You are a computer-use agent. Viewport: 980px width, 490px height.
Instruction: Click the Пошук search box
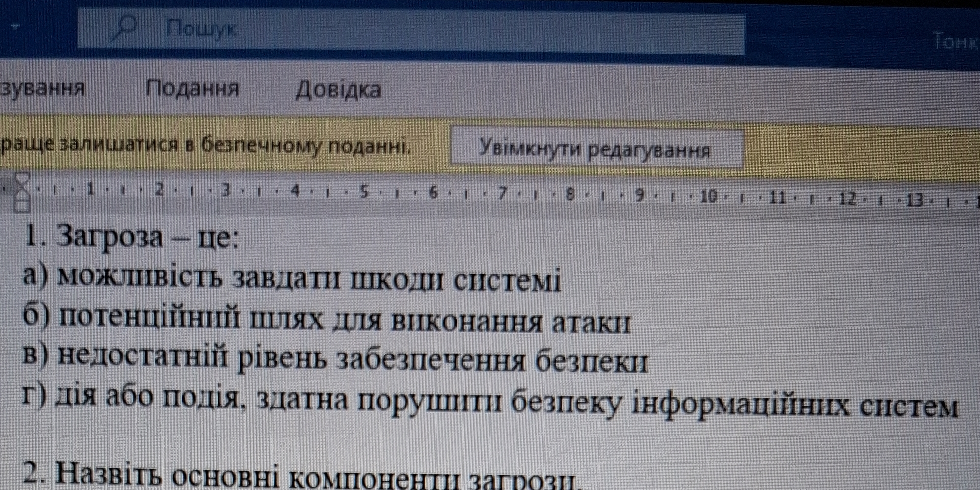tap(411, 32)
